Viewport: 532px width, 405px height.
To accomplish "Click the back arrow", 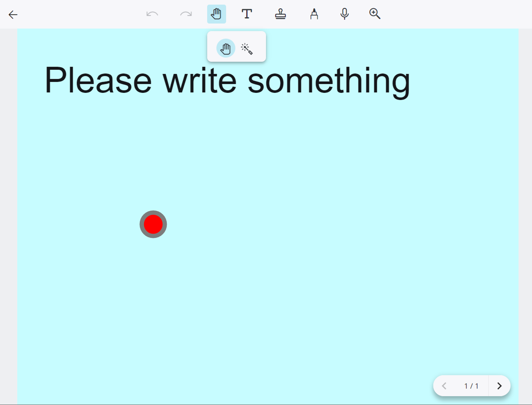I will click(x=13, y=14).
